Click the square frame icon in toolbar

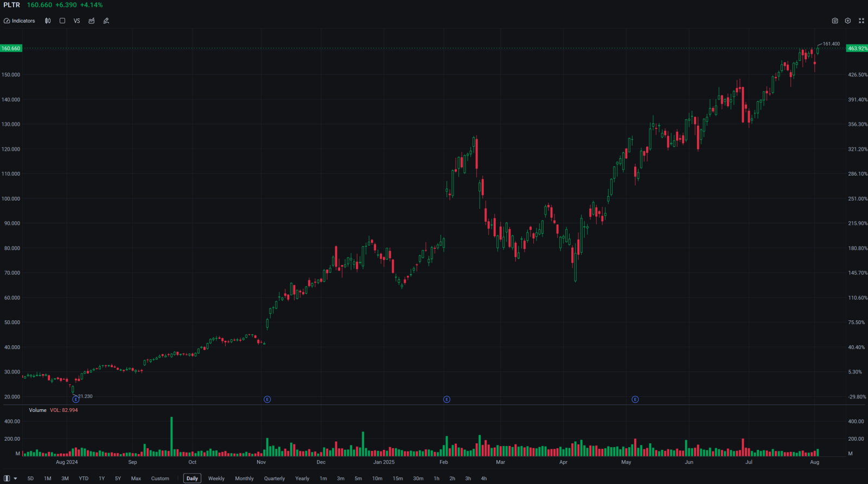[62, 21]
